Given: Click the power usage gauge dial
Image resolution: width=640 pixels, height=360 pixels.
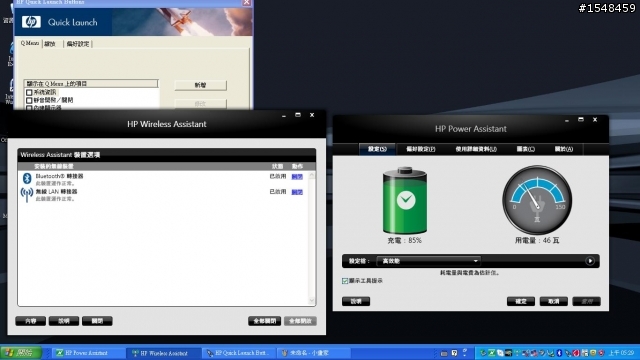Looking at the screenshot, I should pos(537,200).
